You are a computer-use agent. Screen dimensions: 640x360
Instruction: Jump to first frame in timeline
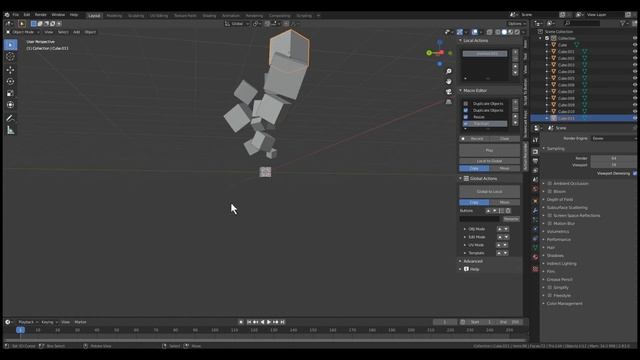(249, 322)
